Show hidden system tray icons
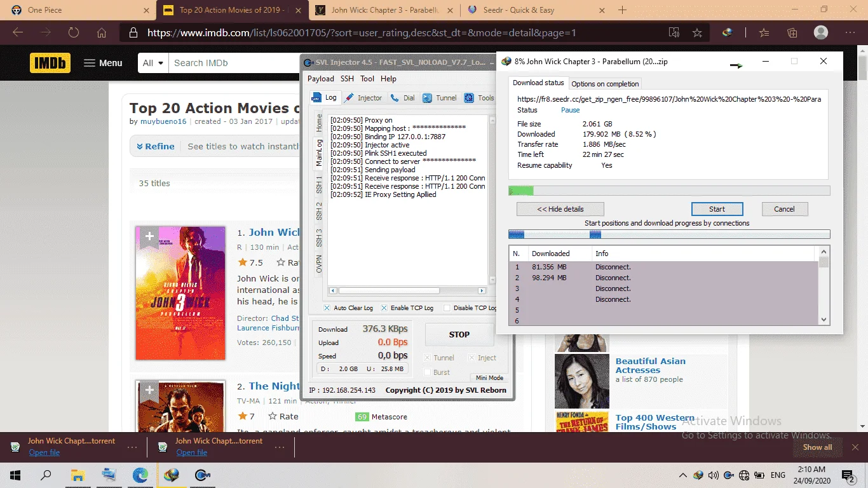868x488 pixels. (683, 475)
